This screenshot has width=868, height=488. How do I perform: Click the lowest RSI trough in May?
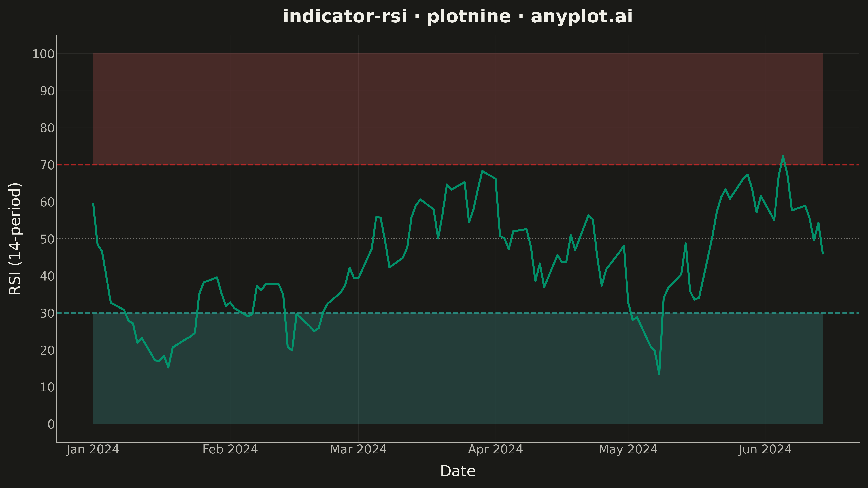[x=659, y=374]
